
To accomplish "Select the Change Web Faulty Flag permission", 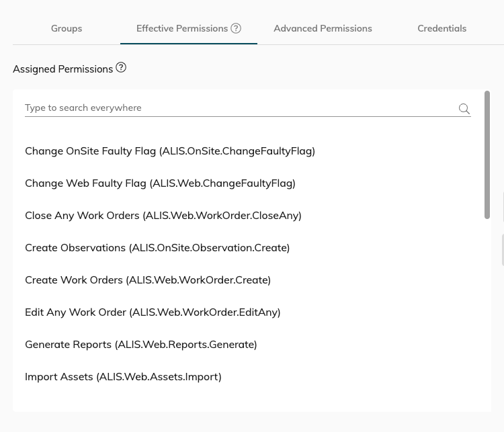I will coord(160,183).
